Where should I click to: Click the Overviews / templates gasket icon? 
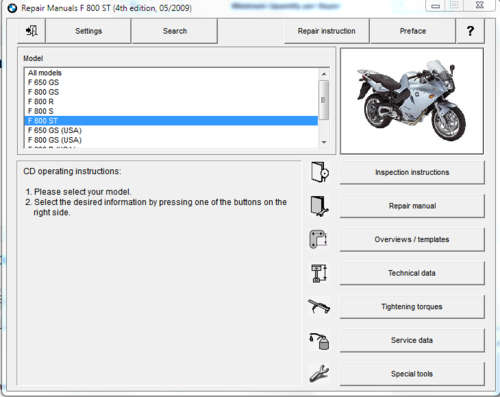click(319, 239)
